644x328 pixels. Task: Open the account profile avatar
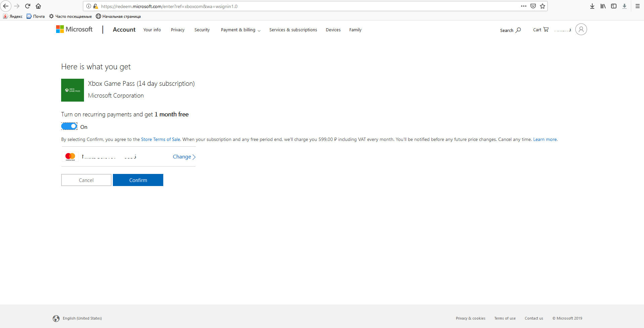(581, 29)
